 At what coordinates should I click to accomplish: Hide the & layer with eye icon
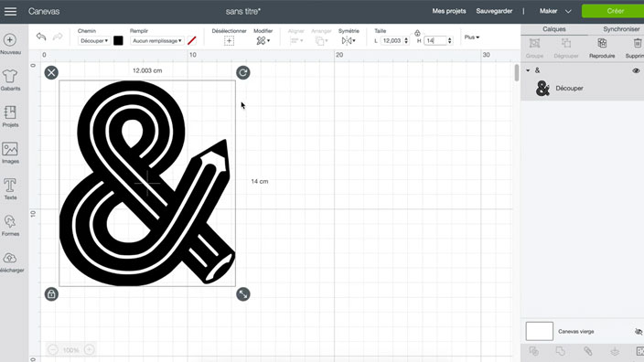click(636, 70)
